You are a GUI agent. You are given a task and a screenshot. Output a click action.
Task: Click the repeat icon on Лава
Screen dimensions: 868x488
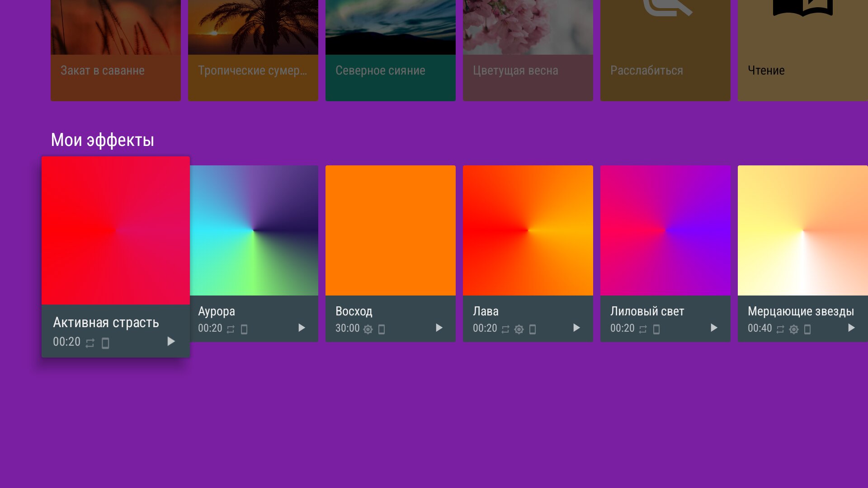point(505,329)
